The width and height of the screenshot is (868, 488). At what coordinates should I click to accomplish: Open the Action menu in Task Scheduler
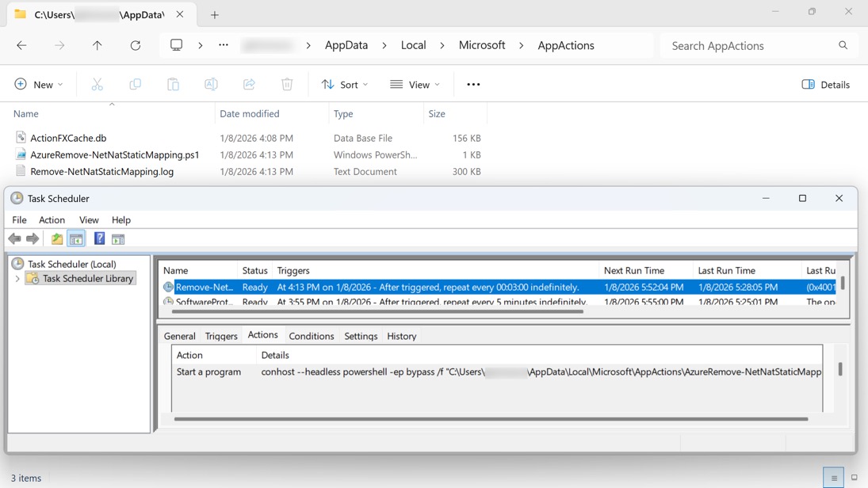52,219
